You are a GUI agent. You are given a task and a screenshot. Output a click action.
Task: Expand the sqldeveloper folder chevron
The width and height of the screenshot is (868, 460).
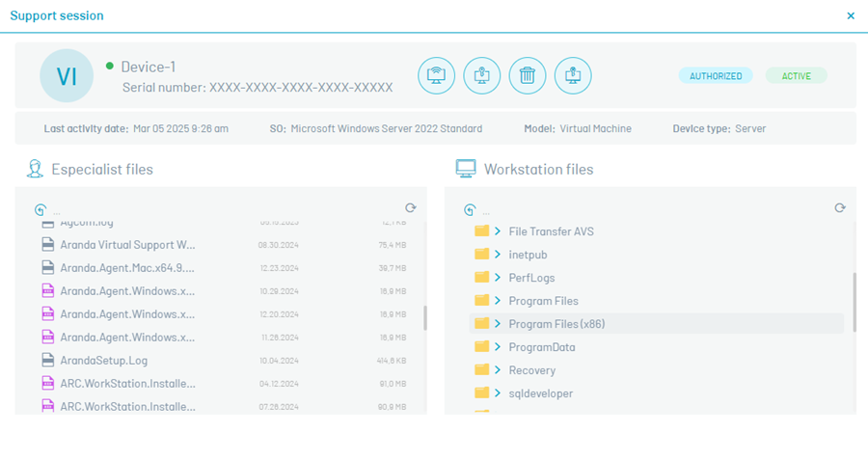coord(498,393)
